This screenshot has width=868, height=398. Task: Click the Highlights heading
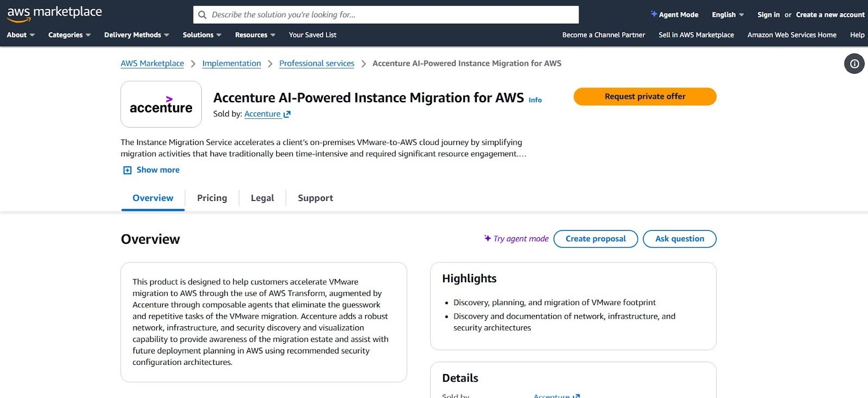coord(469,279)
